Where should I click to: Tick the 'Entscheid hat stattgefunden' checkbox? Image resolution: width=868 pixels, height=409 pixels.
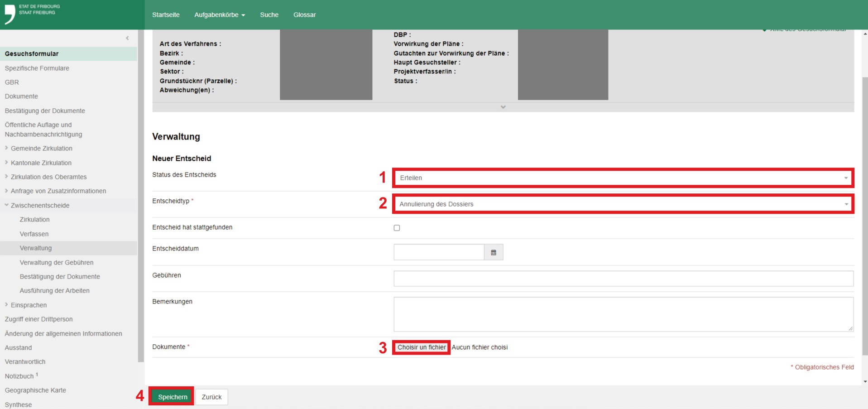[397, 228]
